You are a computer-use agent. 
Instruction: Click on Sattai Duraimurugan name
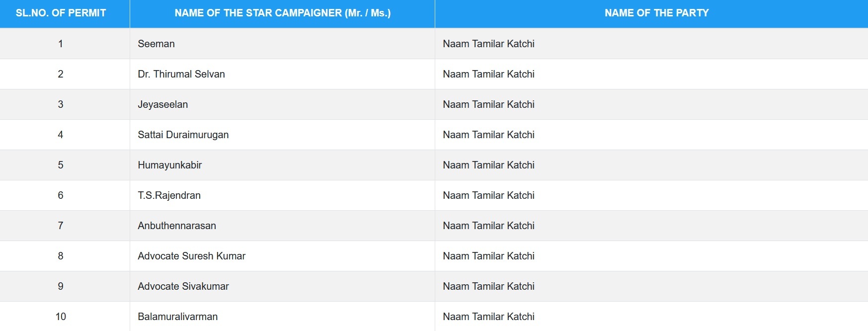(183, 135)
